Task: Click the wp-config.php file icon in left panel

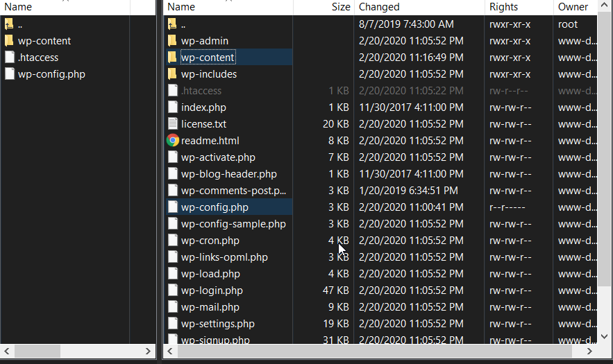Action: [10, 74]
